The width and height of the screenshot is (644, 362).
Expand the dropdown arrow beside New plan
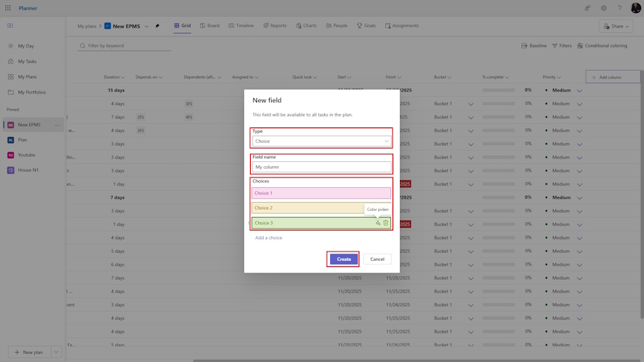click(x=56, y=352)
